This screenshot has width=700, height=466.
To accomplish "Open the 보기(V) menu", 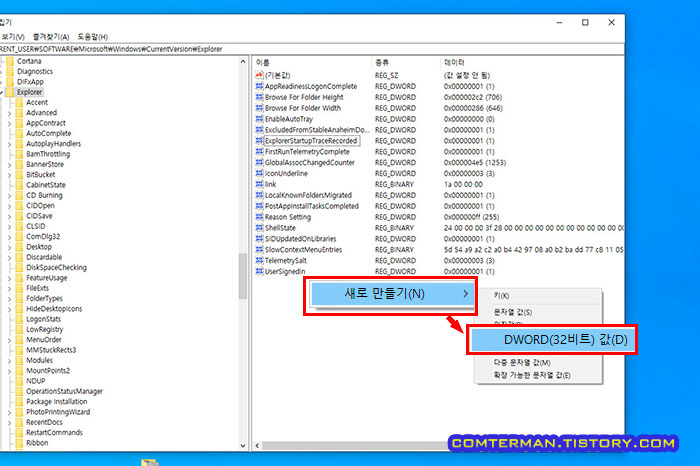I will [x=12, y=37].
